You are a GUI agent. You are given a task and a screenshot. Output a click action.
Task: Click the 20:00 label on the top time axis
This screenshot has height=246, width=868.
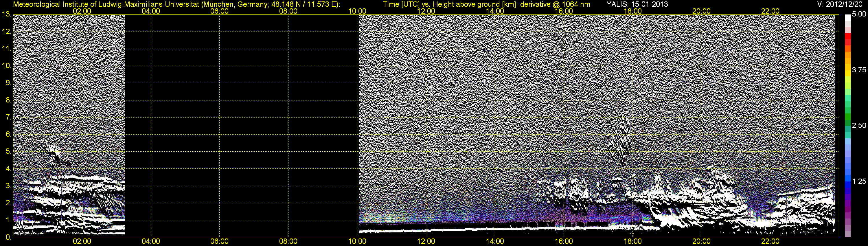point(702,11)
